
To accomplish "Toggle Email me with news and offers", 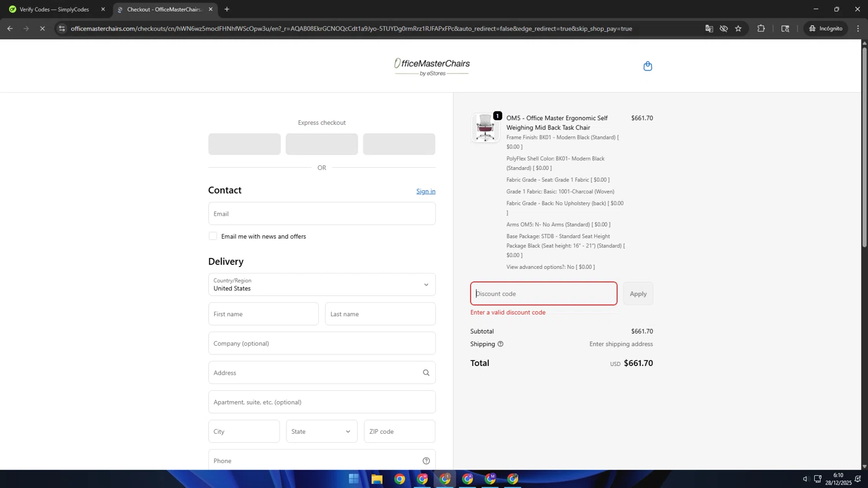I will [213, 236].
